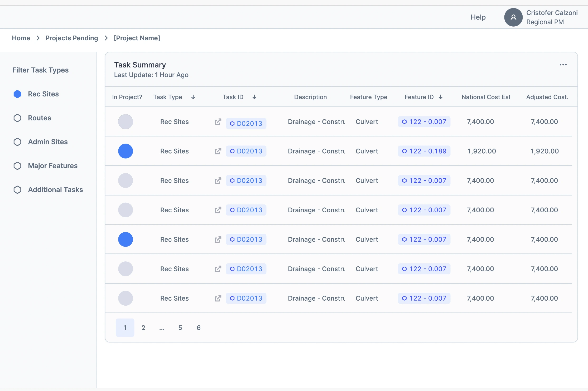Click the Help link
The height and width of the screenshot is (391, 588).
tap(478, 17)
